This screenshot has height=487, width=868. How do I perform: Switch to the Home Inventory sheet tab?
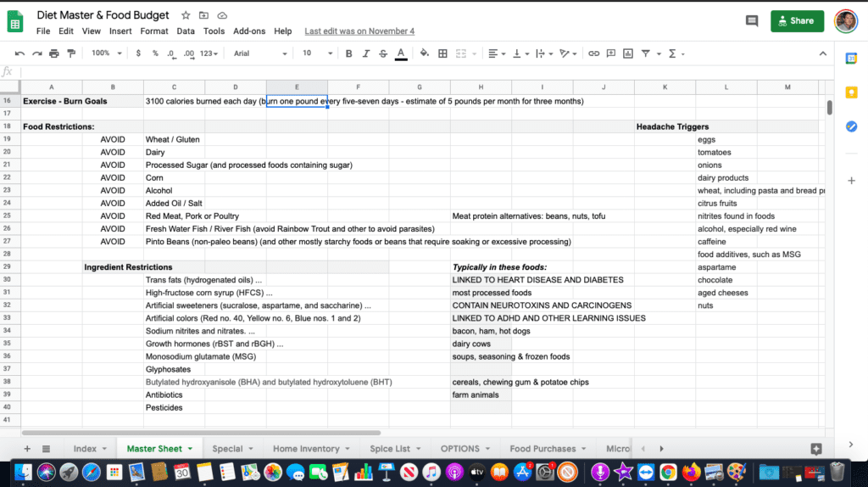[312, 449]
